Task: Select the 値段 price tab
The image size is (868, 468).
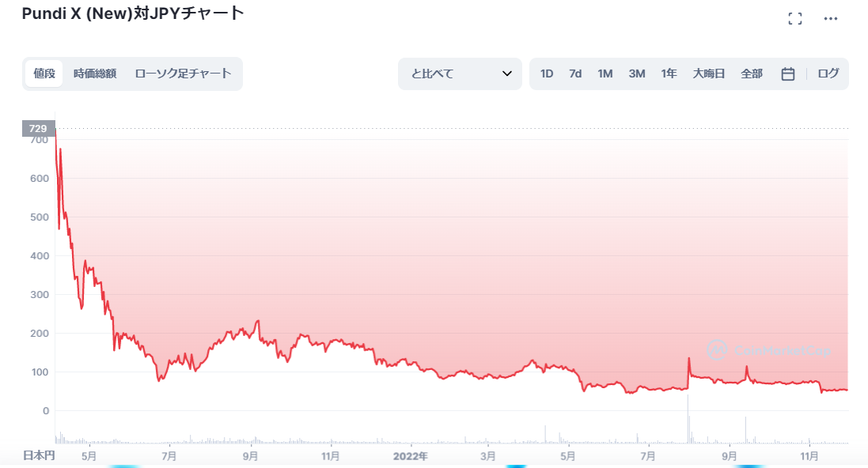Action: tap(44, 74)
